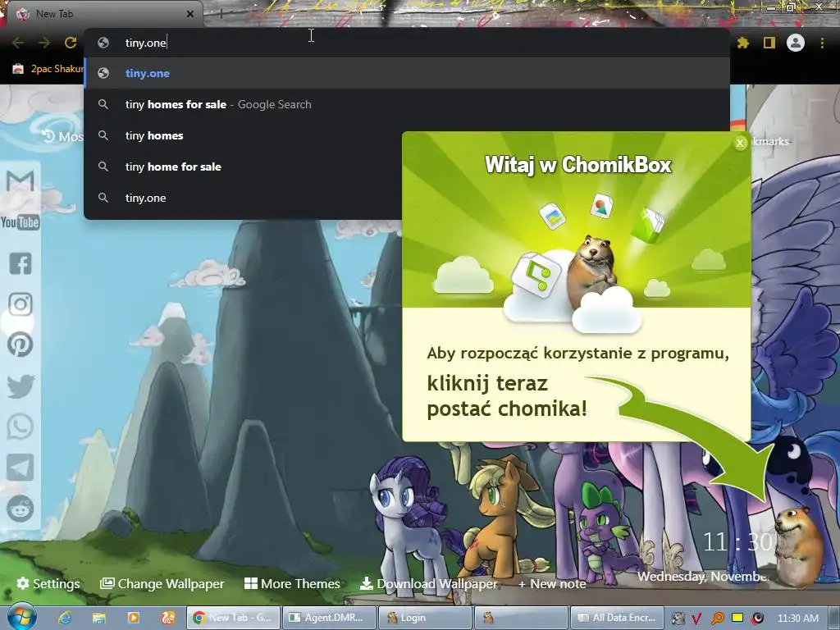The width and height of the screenshot is (840, 630).
Task: Click Download Wallpaper
Action: pos(428,583)
